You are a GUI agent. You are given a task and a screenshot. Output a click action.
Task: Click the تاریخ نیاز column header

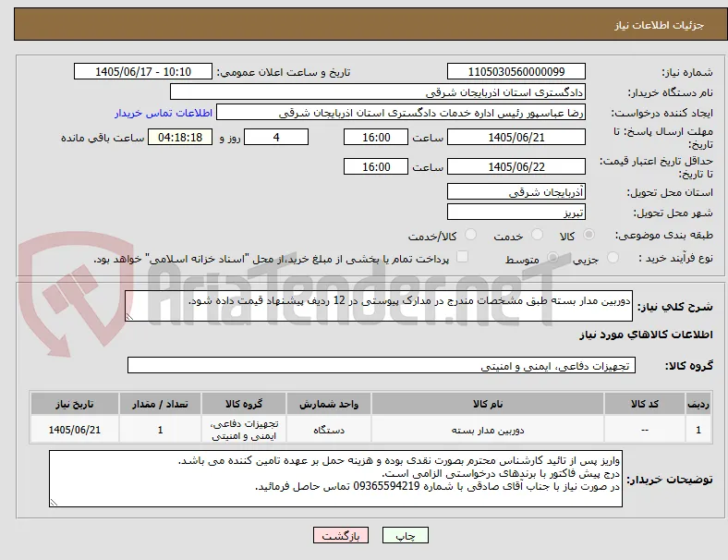[x=75, y=404]
